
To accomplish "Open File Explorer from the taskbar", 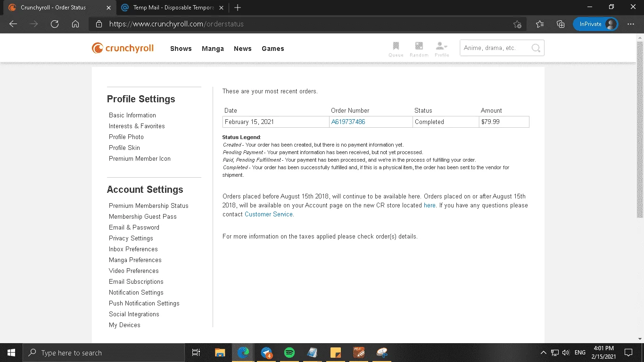I will pos(220,353).
